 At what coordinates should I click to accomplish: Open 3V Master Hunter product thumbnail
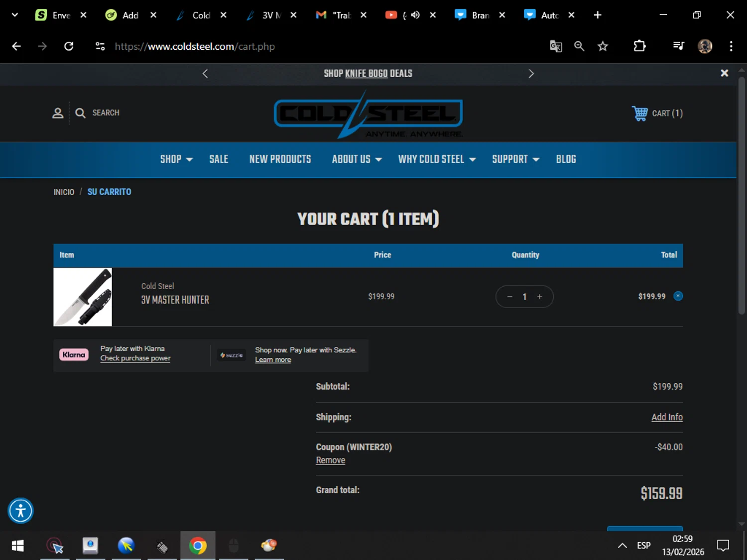point(83,297)
